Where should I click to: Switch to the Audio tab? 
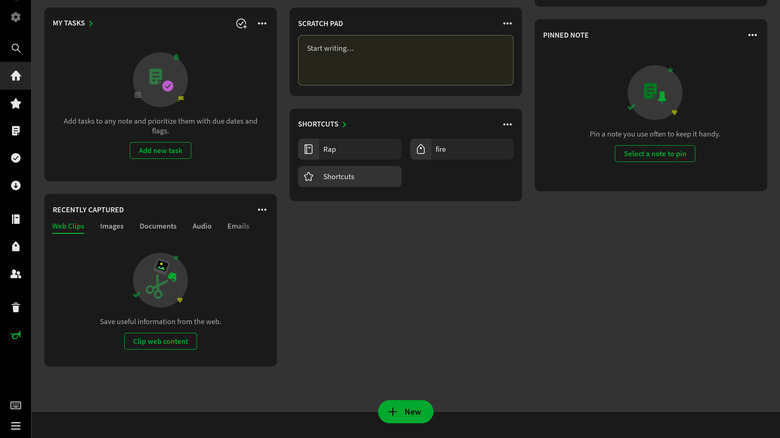(x=202, y=227)
